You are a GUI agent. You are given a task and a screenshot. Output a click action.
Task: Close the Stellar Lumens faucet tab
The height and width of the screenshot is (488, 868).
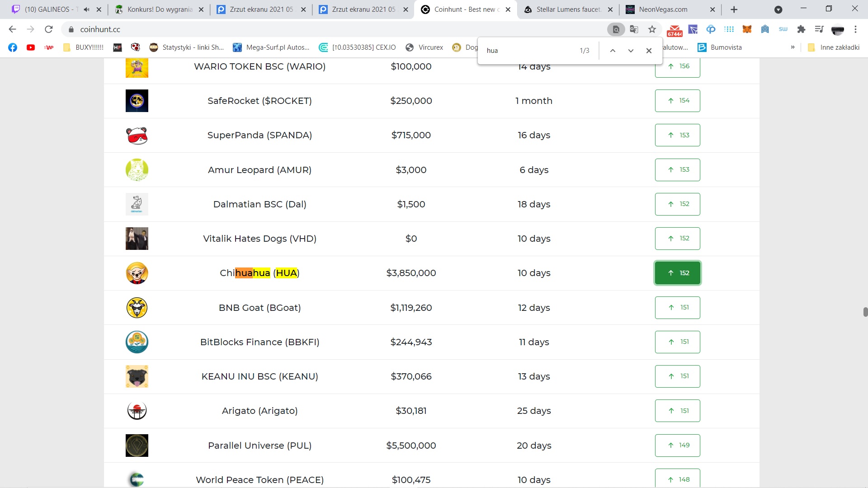click(610, 9)
